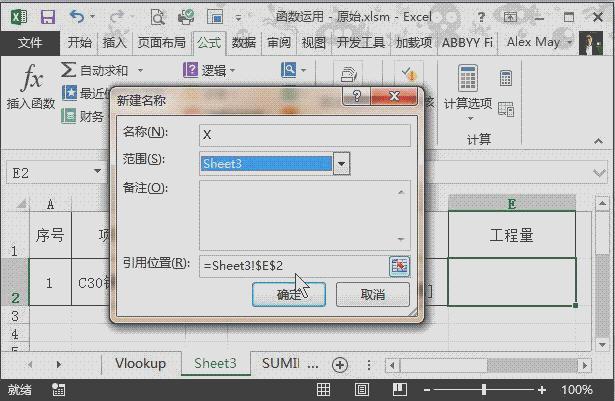Image resolution: width=615 pixels, height=401 pixels.
Task: Add a new sheet with plus icon
Action: (x=340, y=365)
